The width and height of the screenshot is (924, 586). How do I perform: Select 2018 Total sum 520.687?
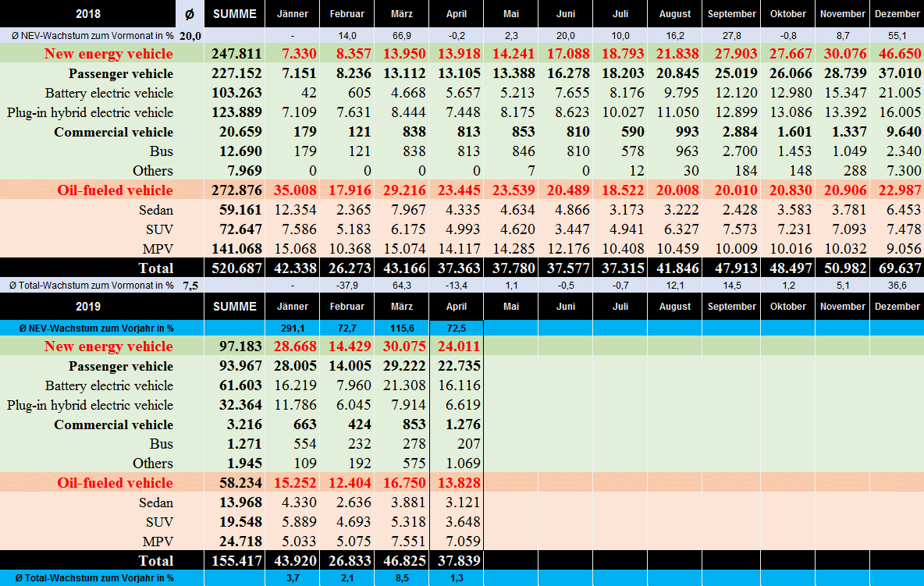tap(236, 268)
